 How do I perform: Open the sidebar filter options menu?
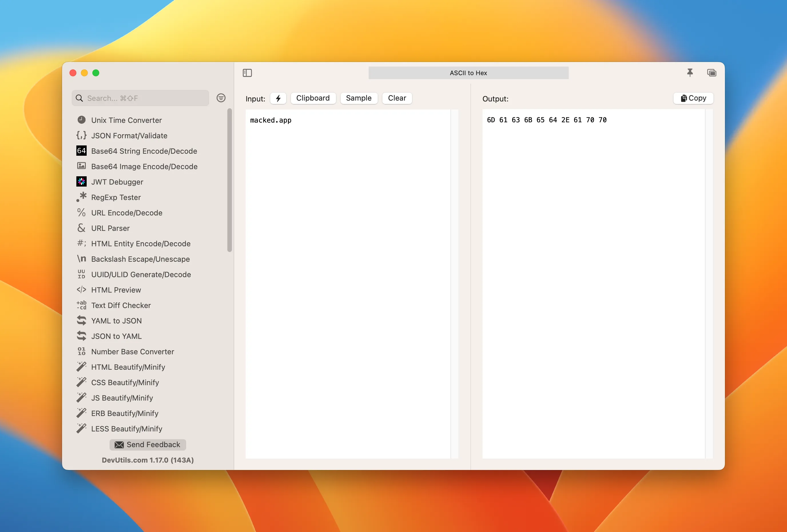coord(221,98)
